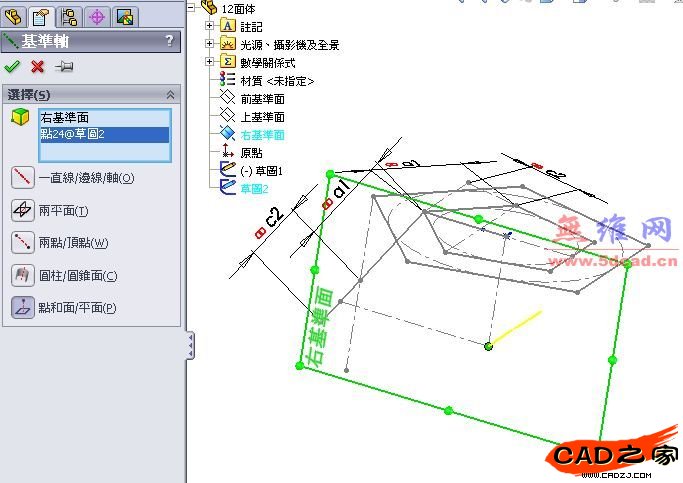This screenshot has width=683, height=483.
Task: Expand the 註記 tree node
Action: click(x=209, y=26)
